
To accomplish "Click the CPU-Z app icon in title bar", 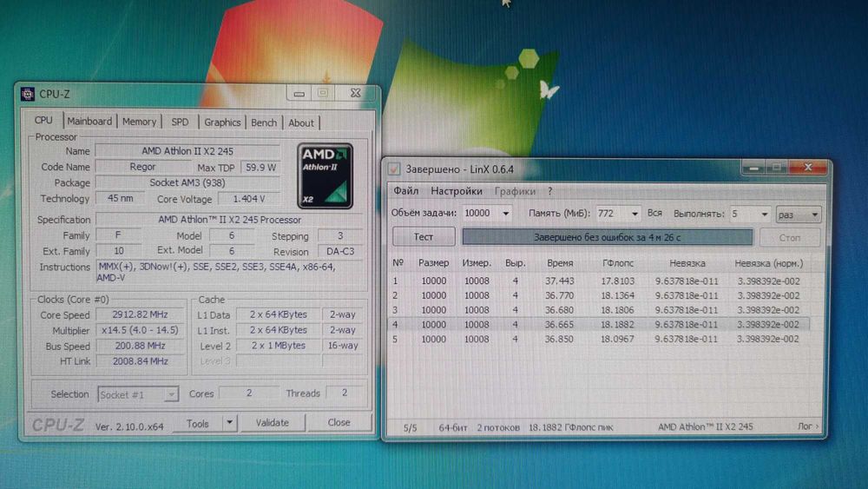I will tap(27, 94).
